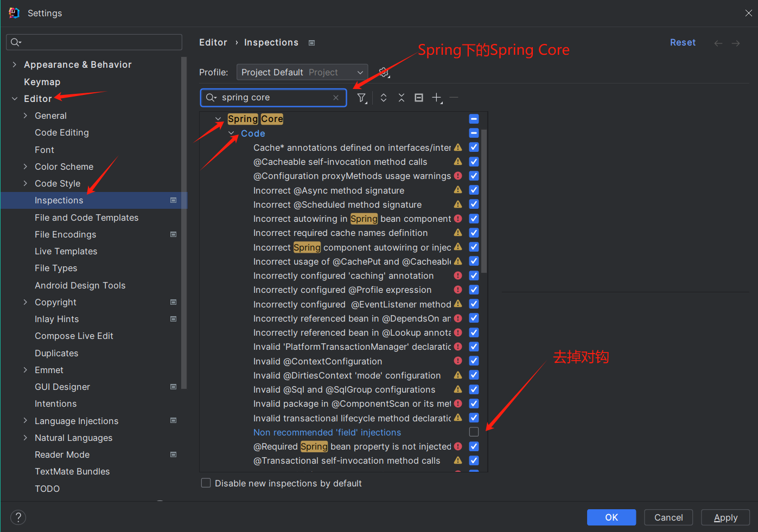
Task: Click project icon next to Copyright
Action: pyautogui.click(x=174, y=302)
